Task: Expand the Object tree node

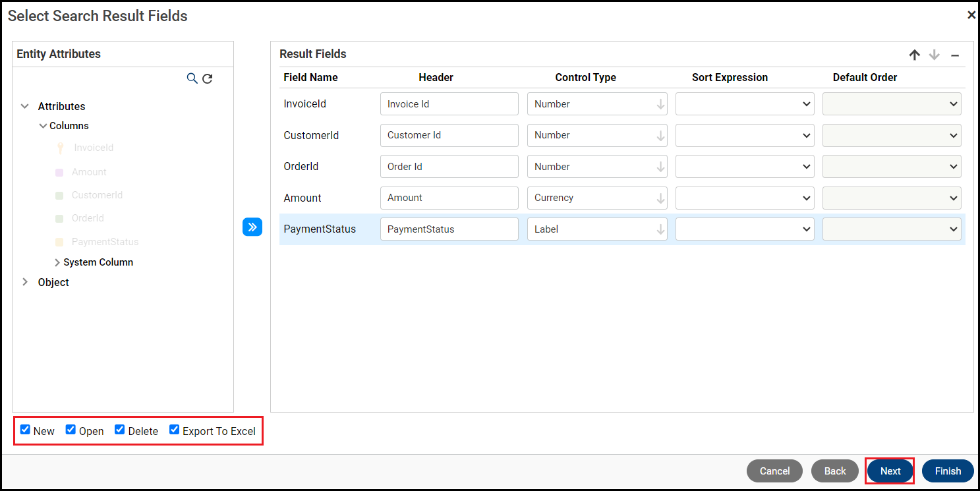Action: (x=25, y=282)
